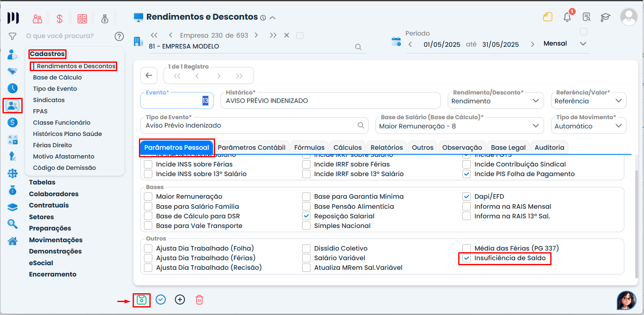Viewport: 644px width, 315px height.
Task: Click the yellow sticky notes icon
Action: pyautogui.click(x=547, y=17)
